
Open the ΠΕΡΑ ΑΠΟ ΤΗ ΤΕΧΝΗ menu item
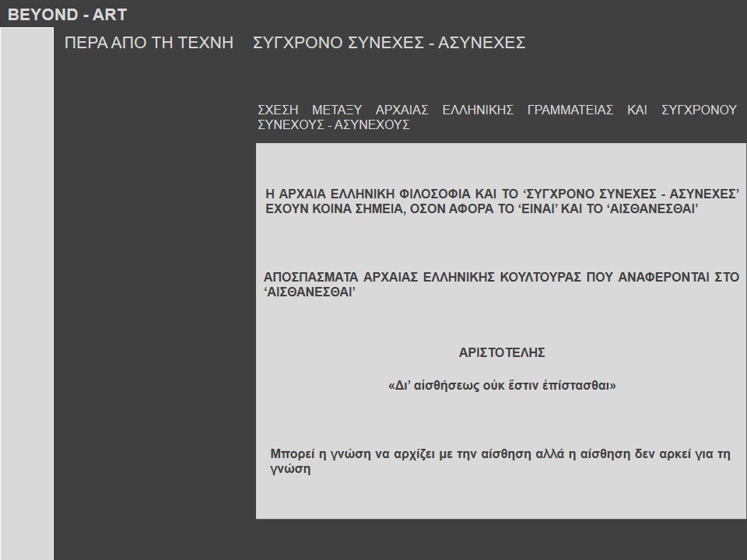(x=149, y=43)
